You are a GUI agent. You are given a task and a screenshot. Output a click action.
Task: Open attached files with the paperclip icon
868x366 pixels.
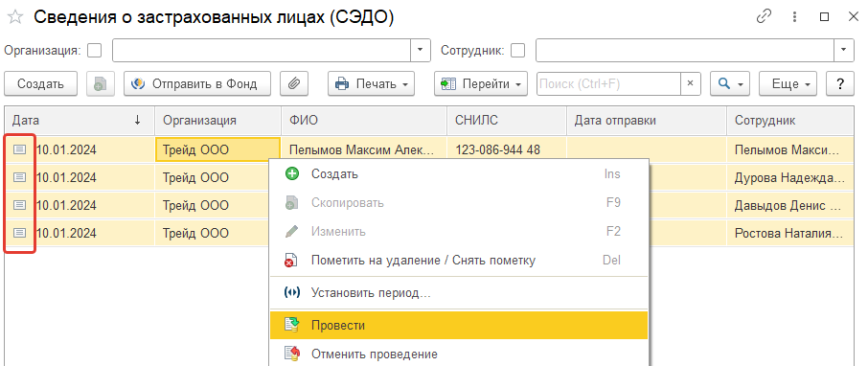point(294,84)
